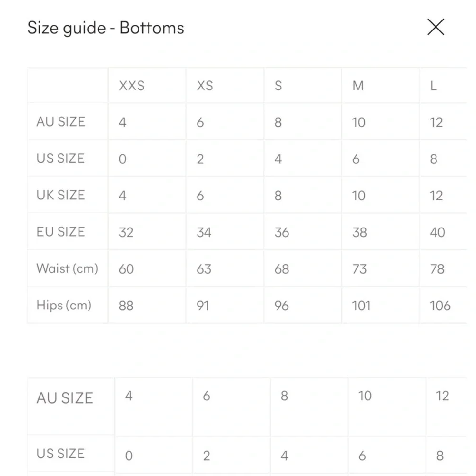Click the M size column header
Image resolution: width=476 pixels, height=476 pixels.
[x=358, y=86]
